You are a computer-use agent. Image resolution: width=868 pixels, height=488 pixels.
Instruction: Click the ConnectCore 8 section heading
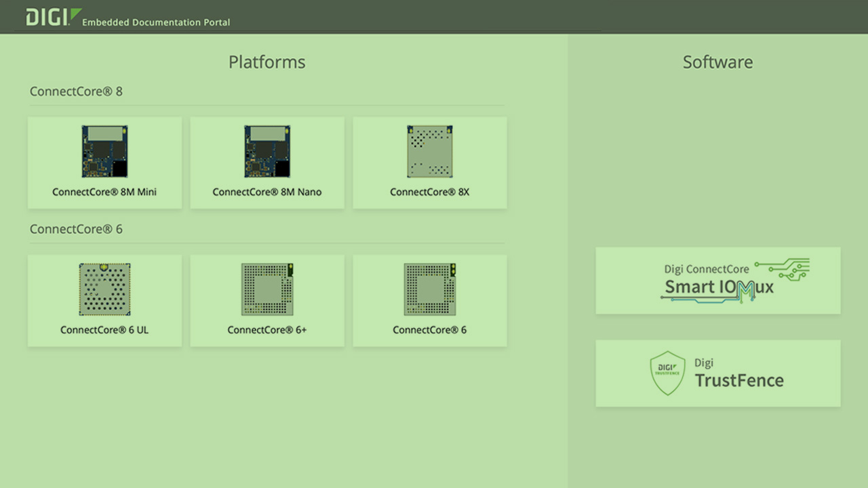tap(76, 91)
